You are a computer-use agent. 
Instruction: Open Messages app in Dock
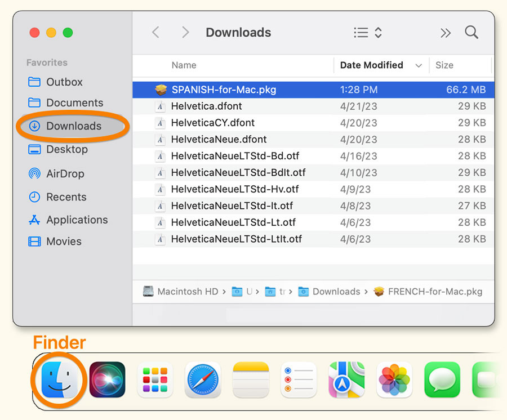(442, 380)
